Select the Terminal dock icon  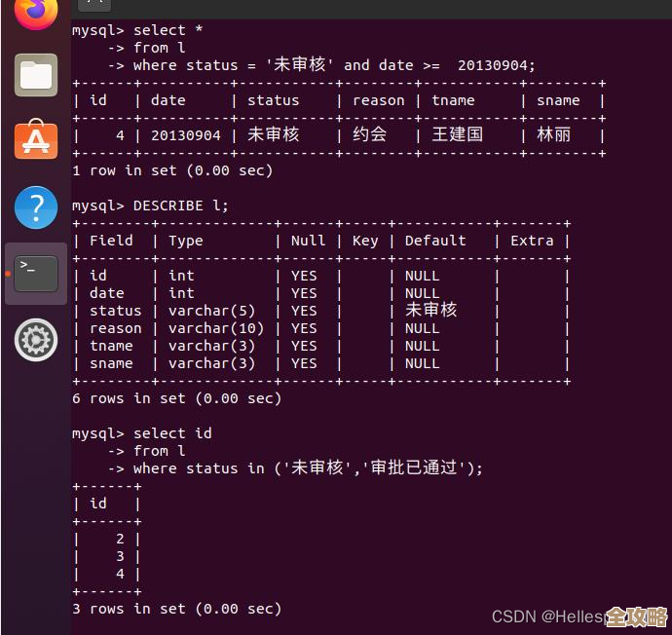(x=36, y=274)
